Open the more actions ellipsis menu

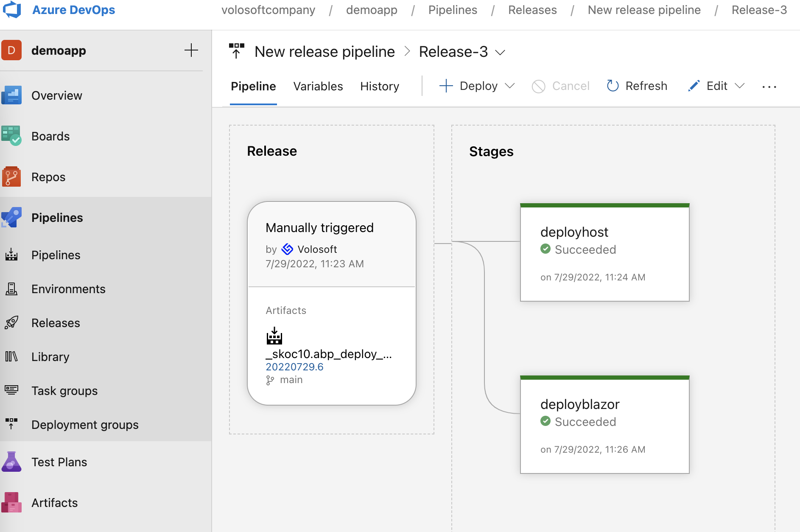tap(769, 87)
